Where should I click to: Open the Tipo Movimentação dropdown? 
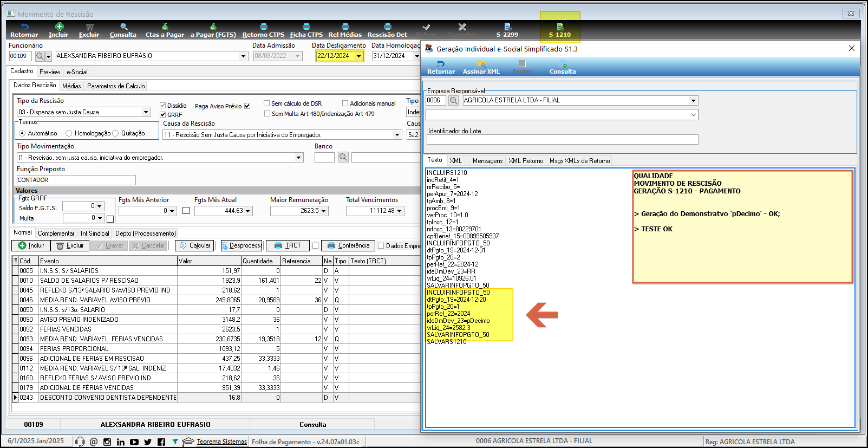tap(299, 158)
